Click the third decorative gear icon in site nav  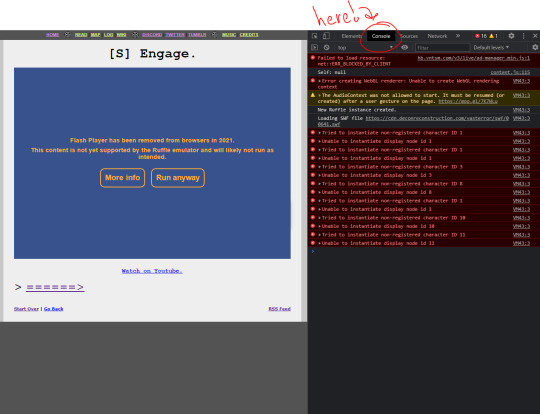[215, 35]
